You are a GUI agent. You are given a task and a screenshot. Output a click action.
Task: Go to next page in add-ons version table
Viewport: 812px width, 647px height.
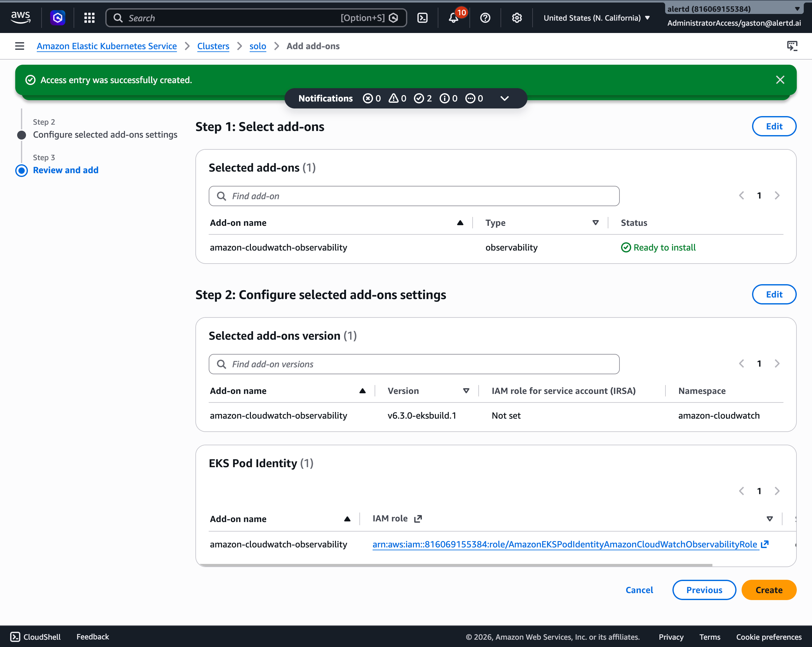pos(777,363)
